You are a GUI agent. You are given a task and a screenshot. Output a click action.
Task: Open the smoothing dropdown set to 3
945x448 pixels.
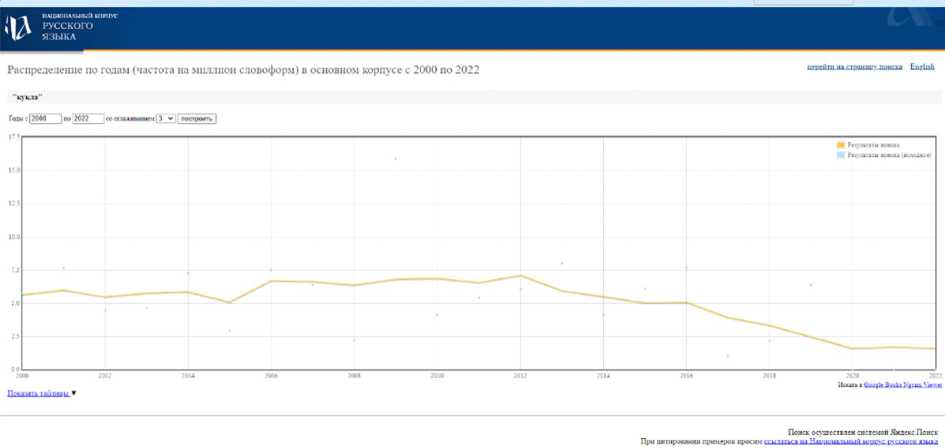click(x=165, y=118)
